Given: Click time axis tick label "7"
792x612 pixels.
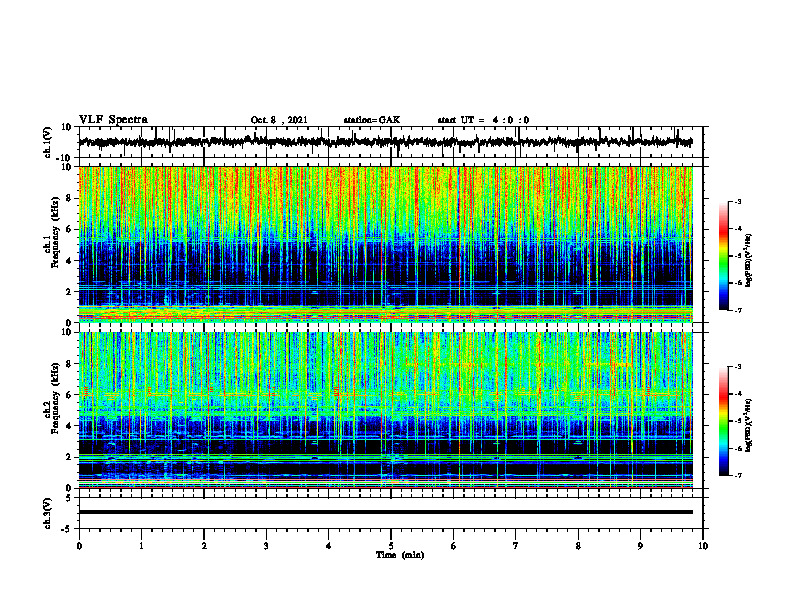Looking at the screenshot, I should tap(516, 546).
